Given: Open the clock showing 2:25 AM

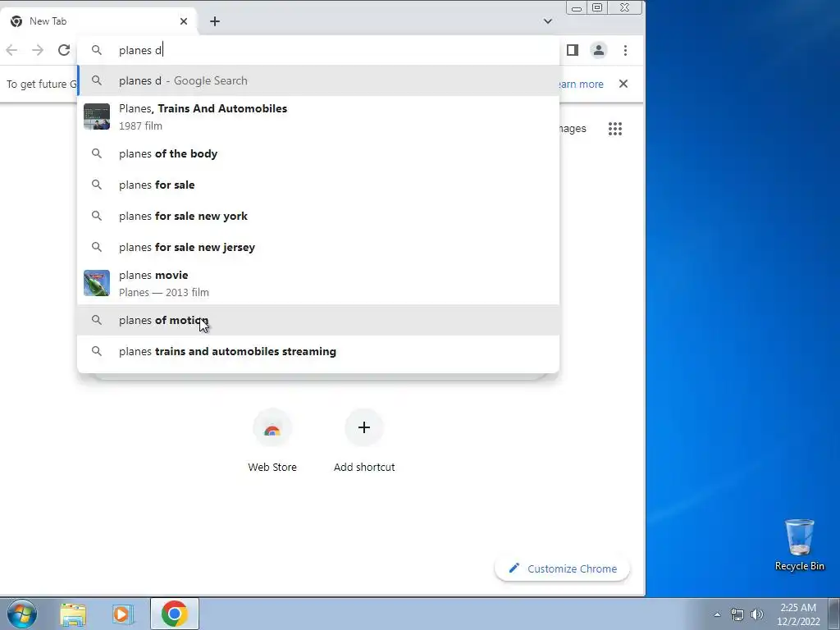Looking at the screenshot, I should [798, 614].
